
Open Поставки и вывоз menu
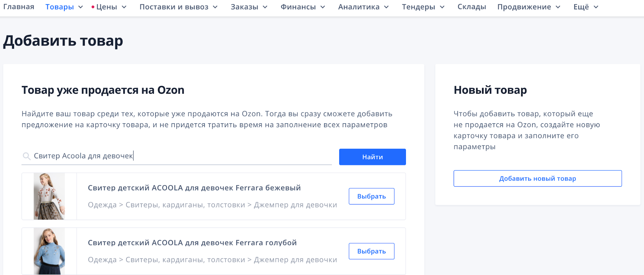pos(174,7)
